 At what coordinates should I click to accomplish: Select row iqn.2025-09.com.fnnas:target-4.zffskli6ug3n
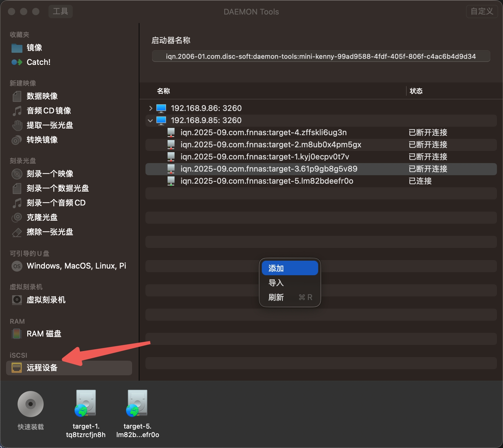click(x=321, y=132)
